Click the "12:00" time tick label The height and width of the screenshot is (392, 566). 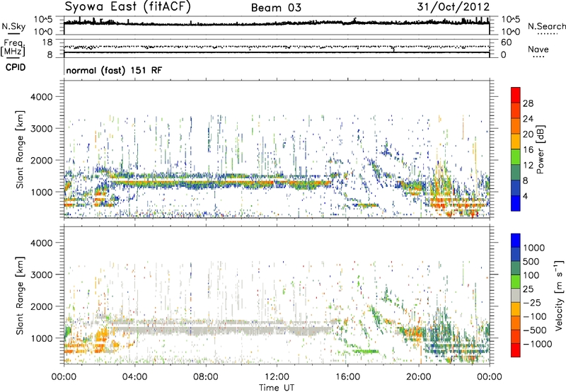[x=277, y=377]
